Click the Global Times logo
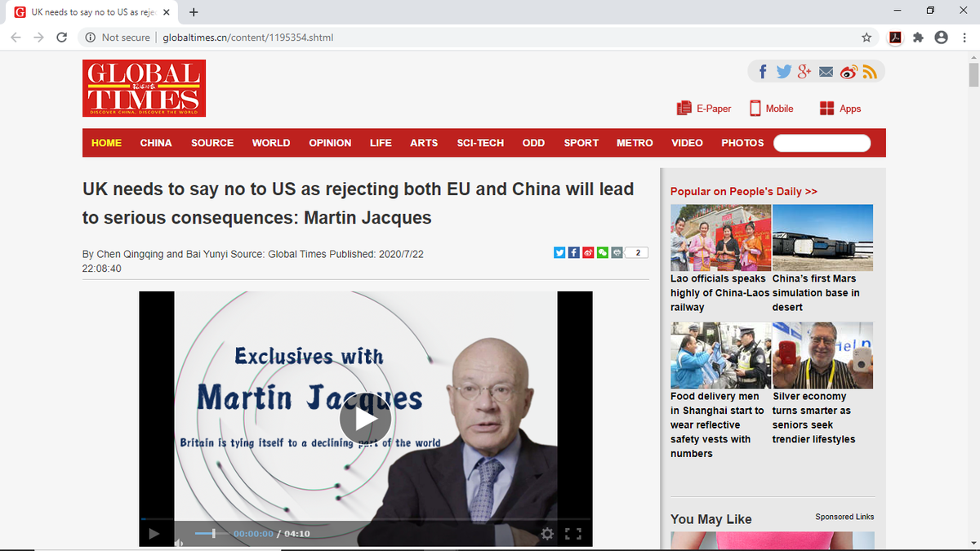 tap(145, 88)
